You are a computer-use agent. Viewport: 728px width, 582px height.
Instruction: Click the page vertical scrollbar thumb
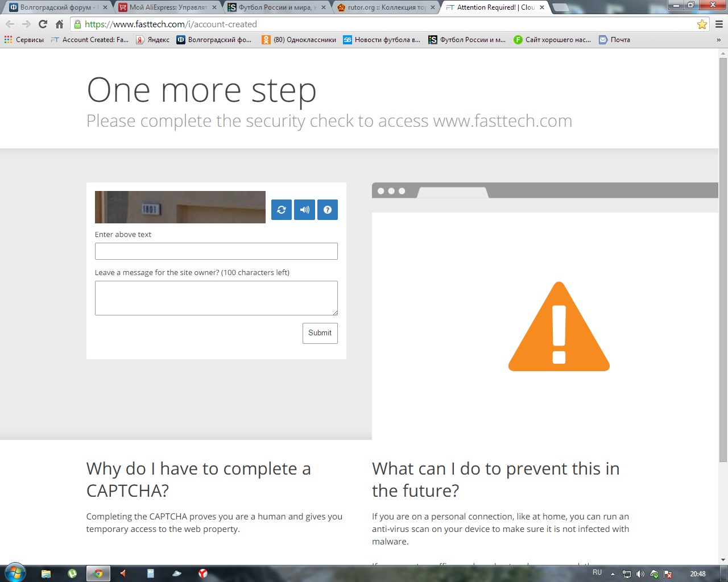click(x=723, y=260)
